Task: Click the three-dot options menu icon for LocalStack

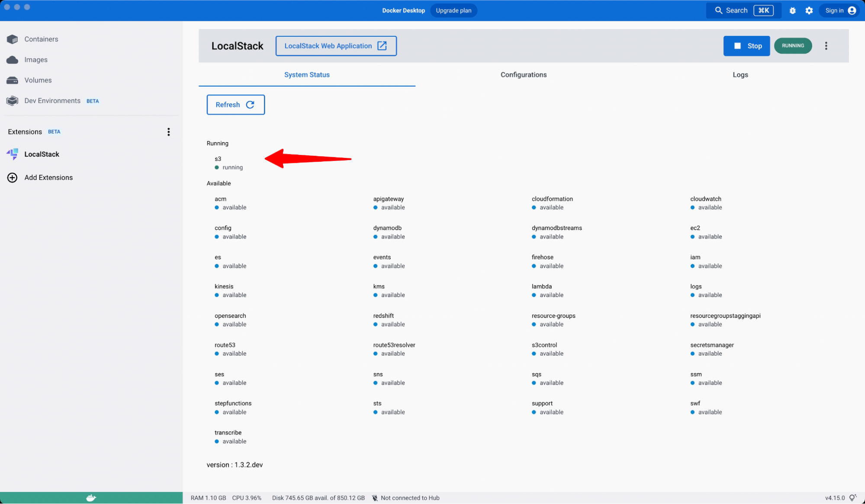Action: click(x=826, y=45)
